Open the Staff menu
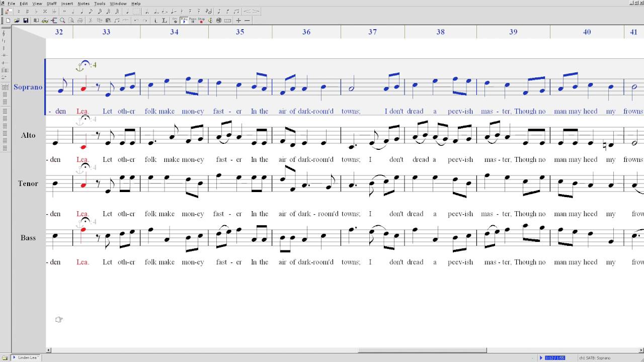644x362 pixels. tap(51, 4)
